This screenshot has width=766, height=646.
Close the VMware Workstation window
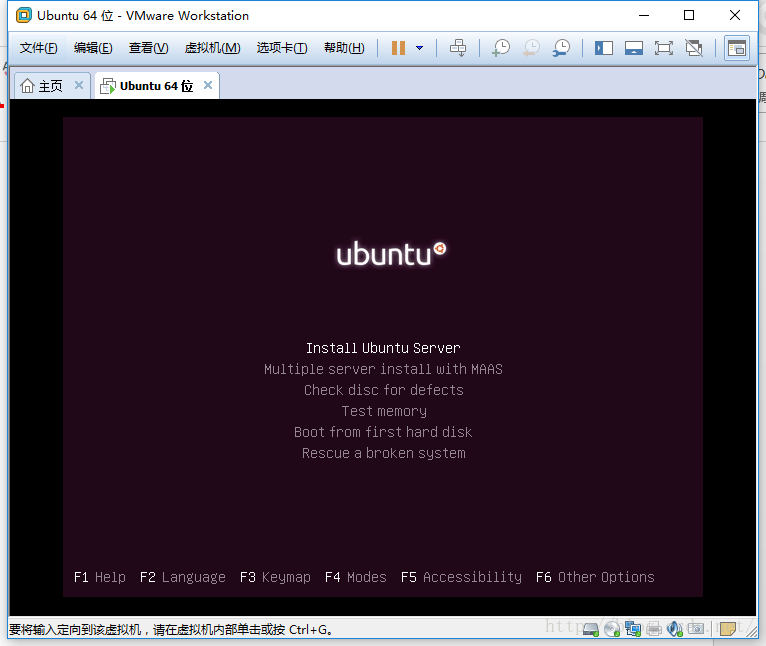point(735,16)
